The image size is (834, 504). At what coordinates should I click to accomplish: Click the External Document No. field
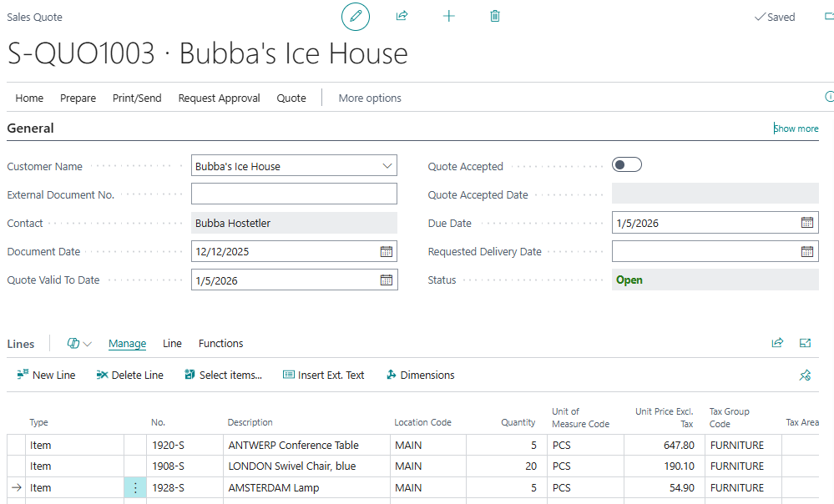[x=294, y=194]
